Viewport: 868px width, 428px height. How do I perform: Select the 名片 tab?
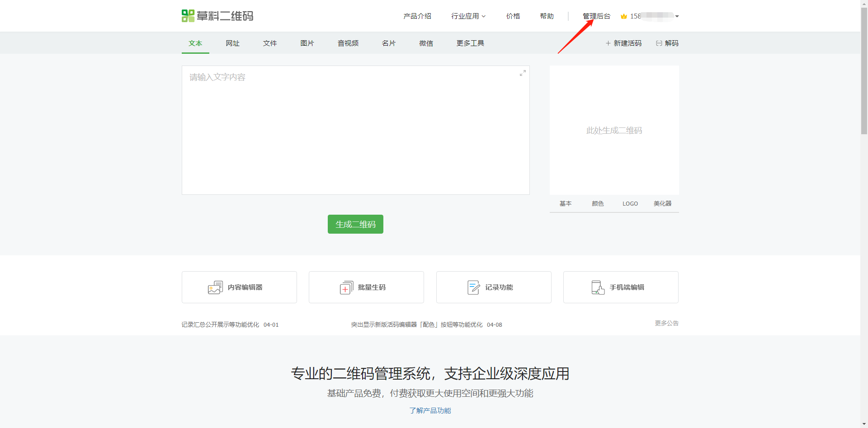click(x=389, y=43)
